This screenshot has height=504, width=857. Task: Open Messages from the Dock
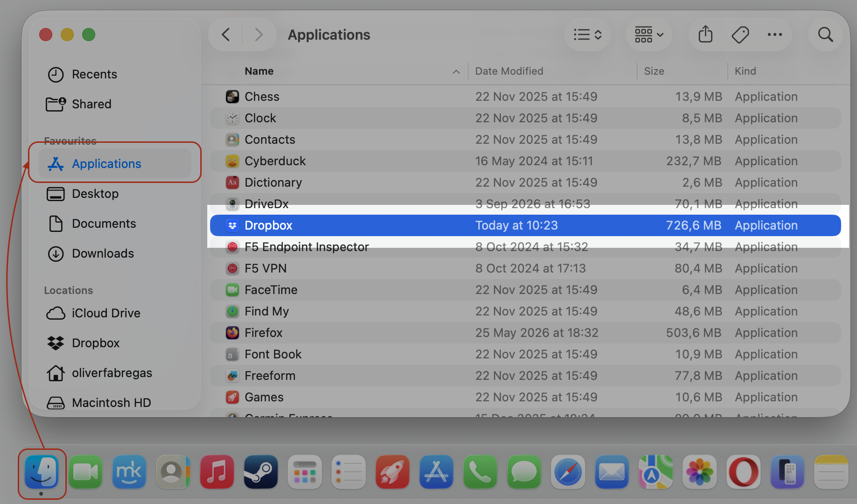coord(524,472)
